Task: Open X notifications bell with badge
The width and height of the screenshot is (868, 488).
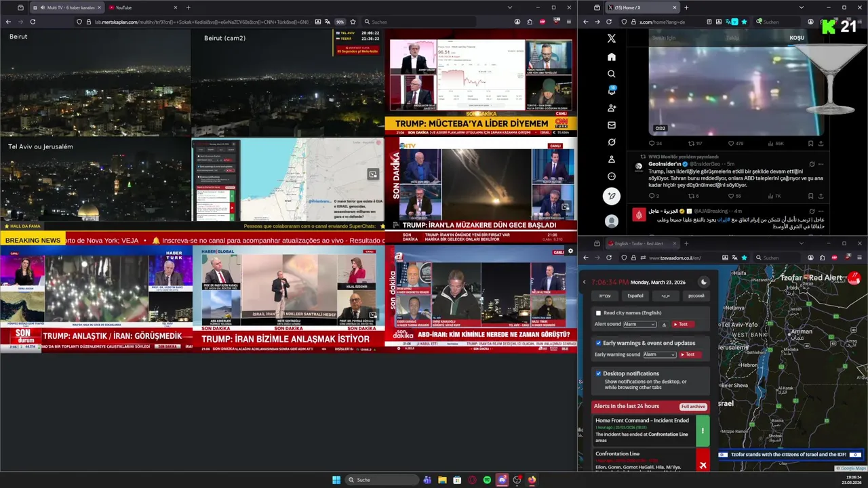Action: click(612, 91)
